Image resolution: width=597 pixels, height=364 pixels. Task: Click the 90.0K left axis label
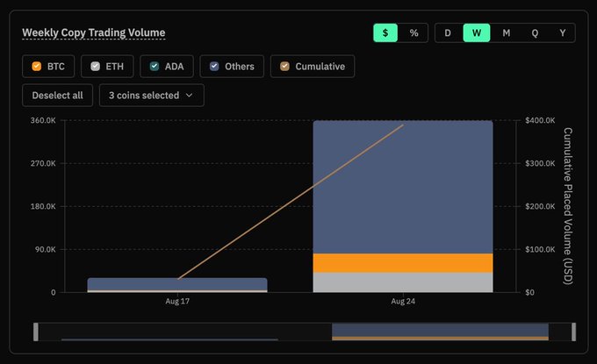point(46,249)
